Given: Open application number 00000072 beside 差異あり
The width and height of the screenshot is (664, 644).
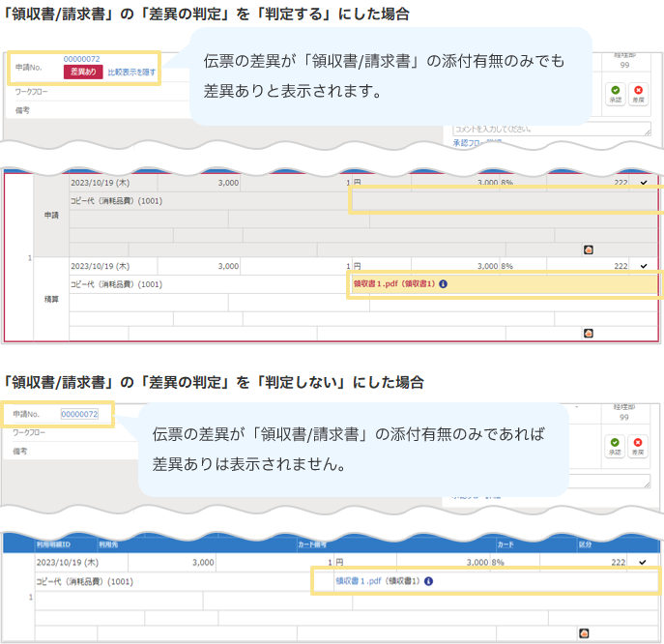Looking at the screenshot, I should [81, 59].
